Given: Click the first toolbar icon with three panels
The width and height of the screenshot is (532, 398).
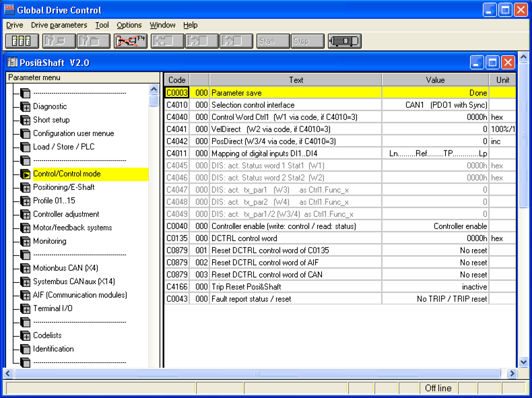Looking at the screenshot, I should (22, 41).
